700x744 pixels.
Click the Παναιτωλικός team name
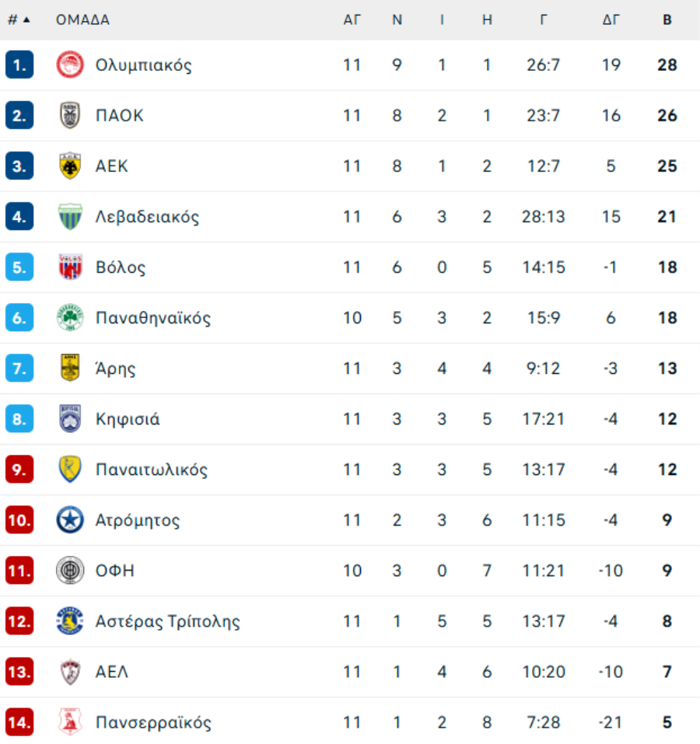click(152, 470)
